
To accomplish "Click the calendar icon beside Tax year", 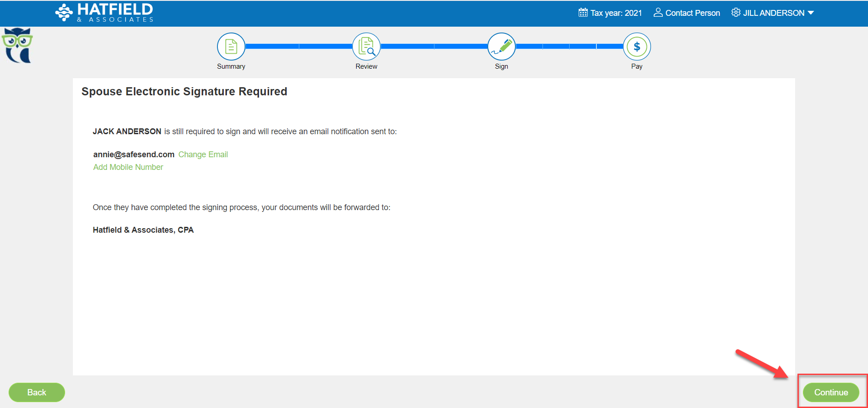I will [583, 13].
